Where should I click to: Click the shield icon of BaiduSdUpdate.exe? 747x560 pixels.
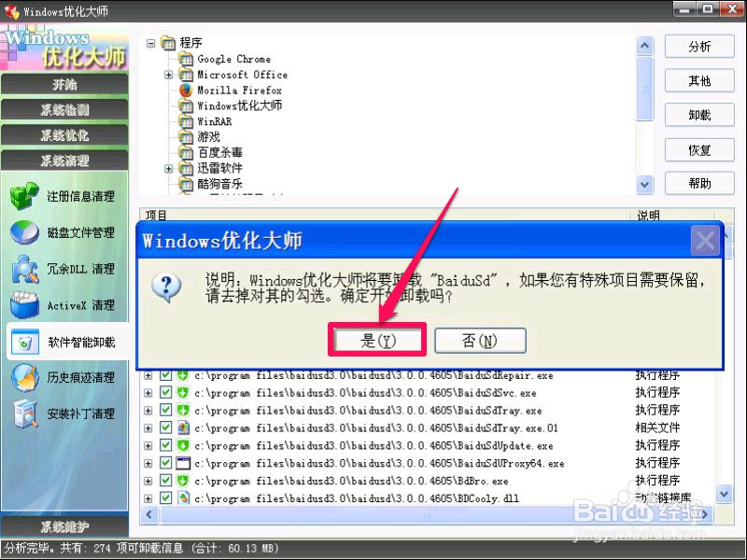pyautogui.click(x=183, y=446)
